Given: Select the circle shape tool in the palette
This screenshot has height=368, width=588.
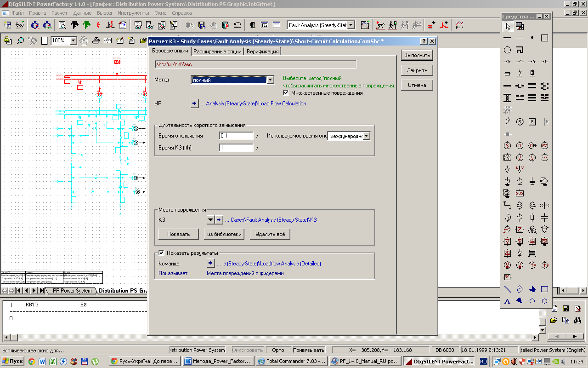Looking at the screenshot, I should pos(508,50).
